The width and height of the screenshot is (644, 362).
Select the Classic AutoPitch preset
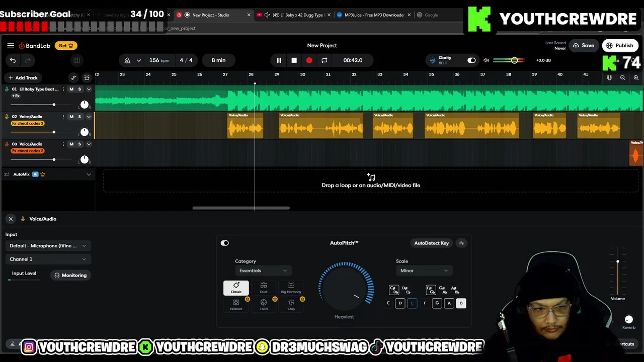click(236, 288)
